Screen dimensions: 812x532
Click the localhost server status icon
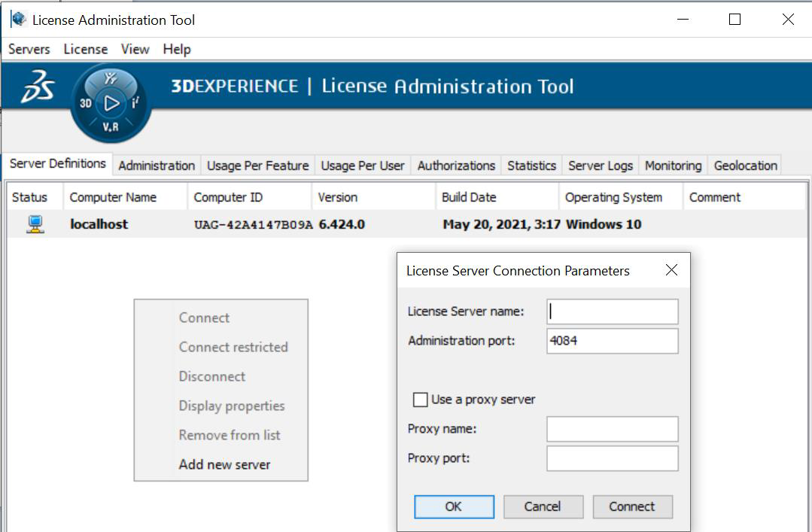click(x=35, y=224)
